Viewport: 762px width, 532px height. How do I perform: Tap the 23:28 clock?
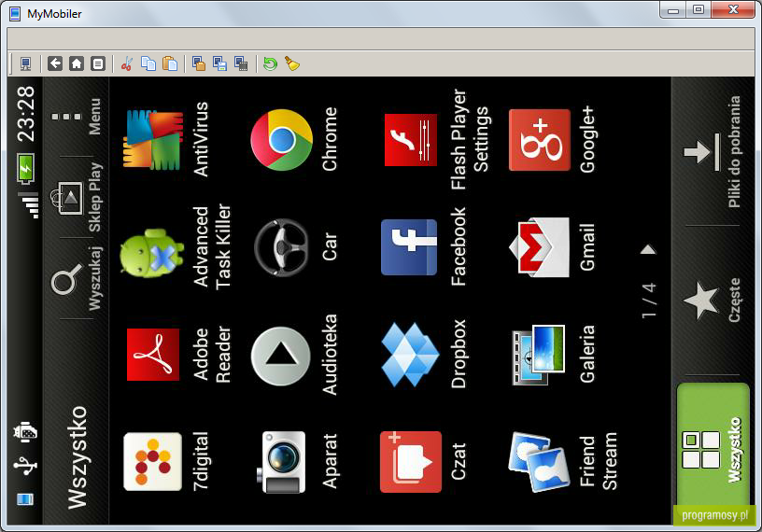(x=26, y=114)
